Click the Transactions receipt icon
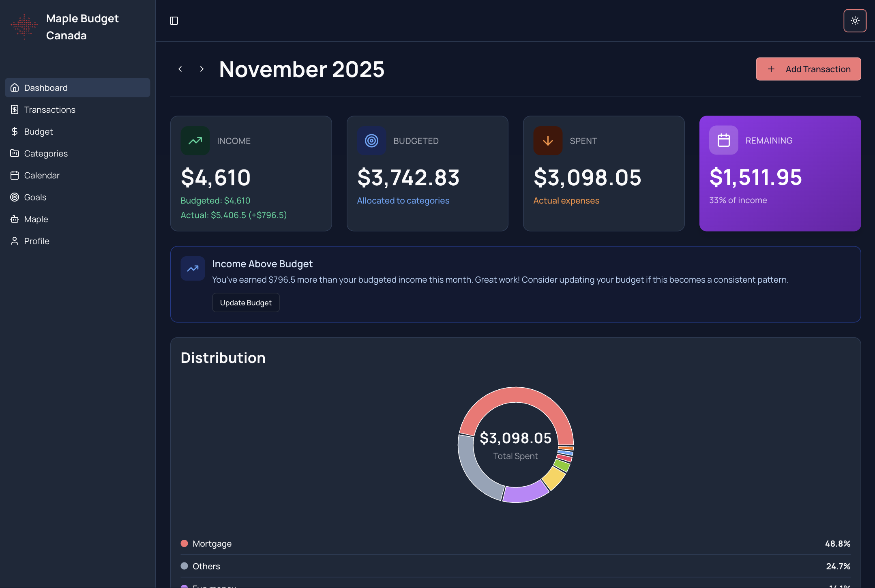The image size is (875, 588). point(15,109)
